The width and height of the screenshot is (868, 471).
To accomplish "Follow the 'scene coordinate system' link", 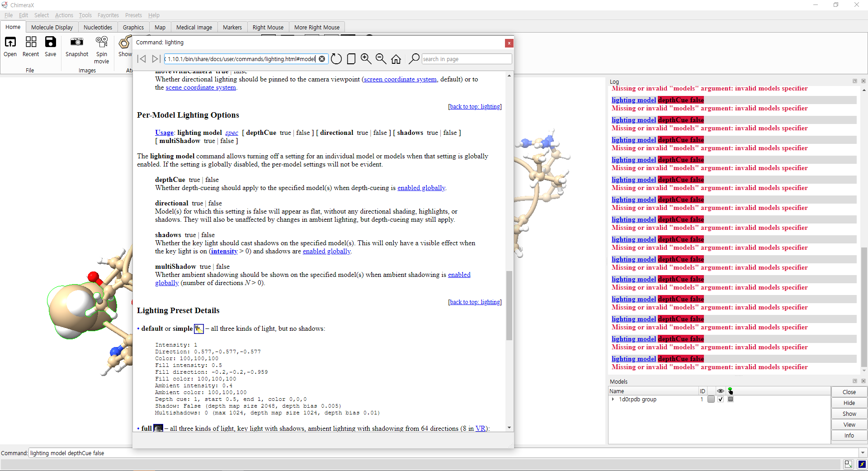I will pos(201,87).
